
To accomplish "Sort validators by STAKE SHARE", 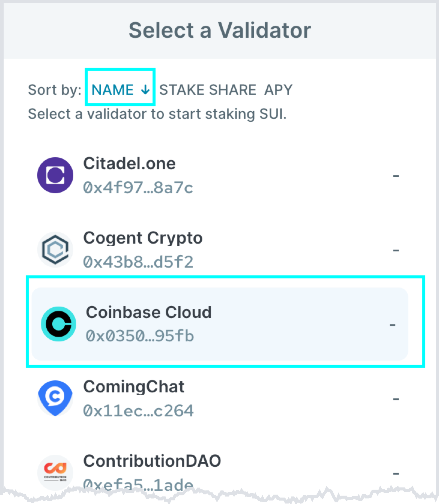I will (x=207, y=90).
